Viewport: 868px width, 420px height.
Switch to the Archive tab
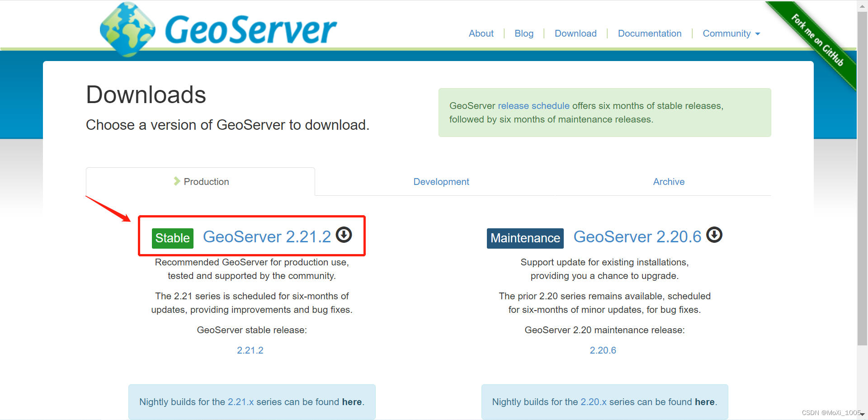pyautogui.click(x=669, y=182)
